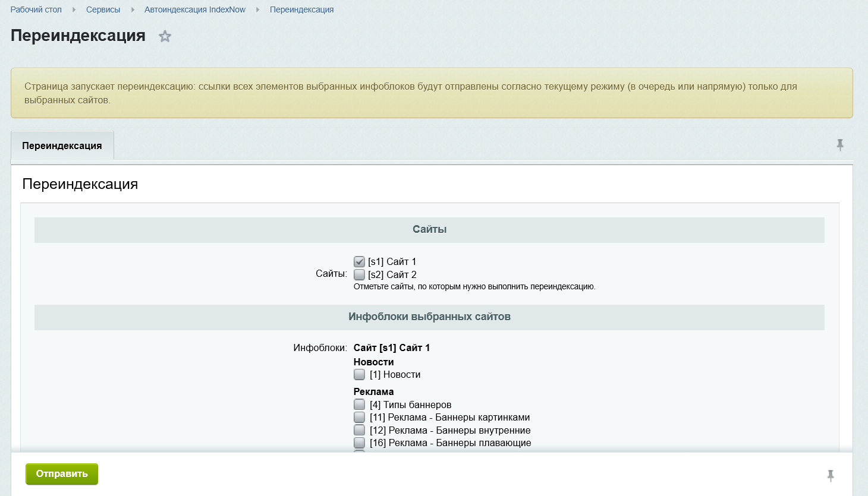Screen dimensions: 868x496
Task: Open Рабочий стол from the breadcrumb
Action: point(36,10)
